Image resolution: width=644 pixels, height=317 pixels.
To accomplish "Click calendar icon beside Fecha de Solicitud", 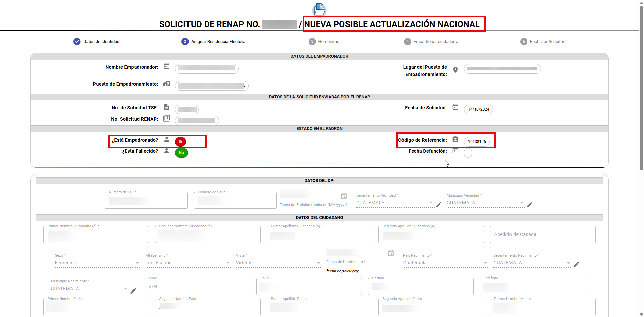I will point(455,107).
